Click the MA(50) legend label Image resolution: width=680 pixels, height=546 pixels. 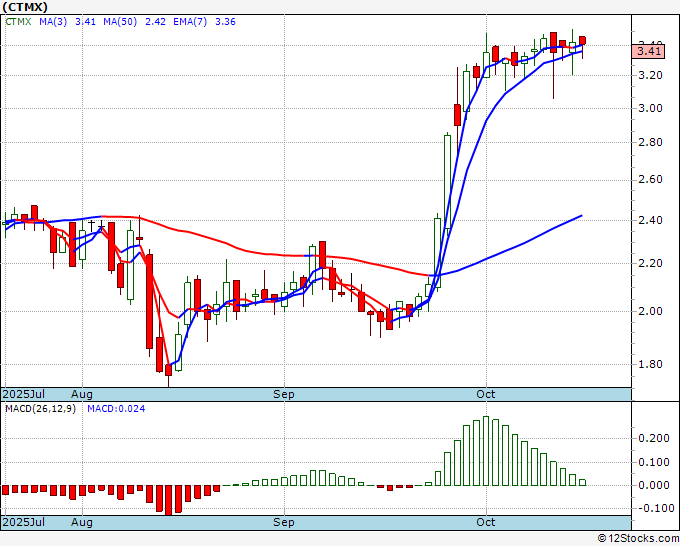click(120, 22)
